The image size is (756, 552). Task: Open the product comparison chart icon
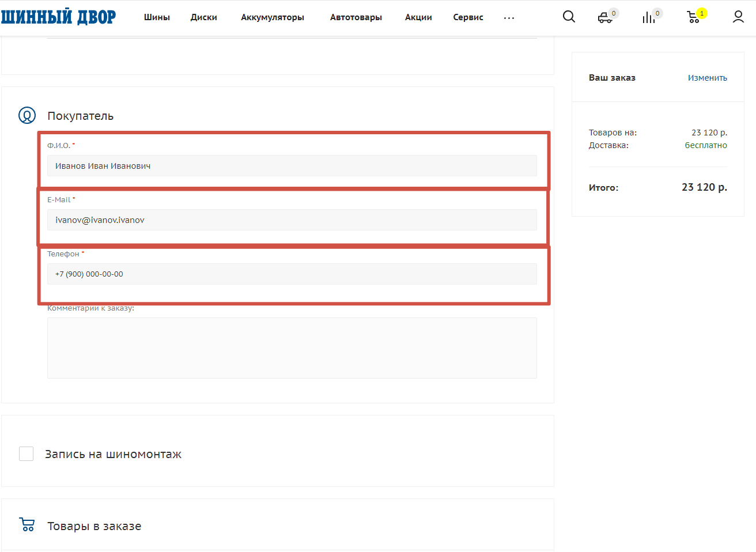(x=649, y=18)
